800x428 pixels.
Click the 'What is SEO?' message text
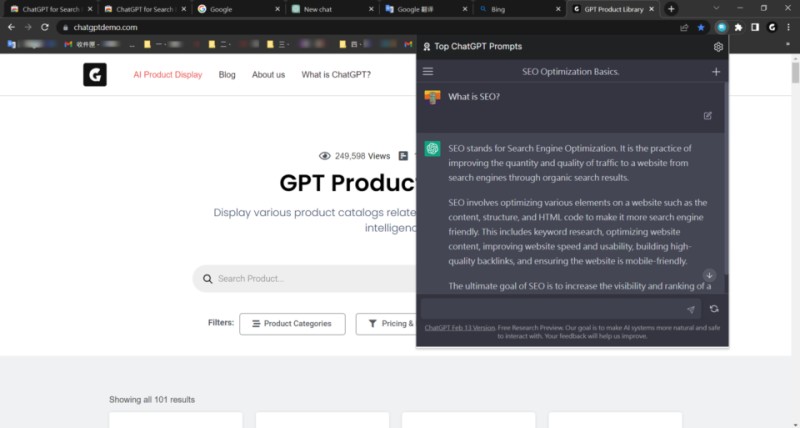474,96
